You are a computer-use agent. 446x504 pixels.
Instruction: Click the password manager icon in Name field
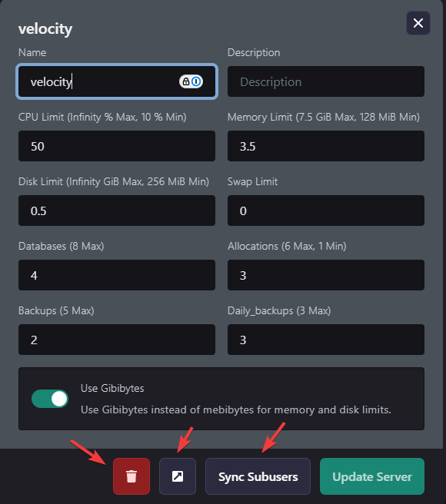tap(191, 81)
